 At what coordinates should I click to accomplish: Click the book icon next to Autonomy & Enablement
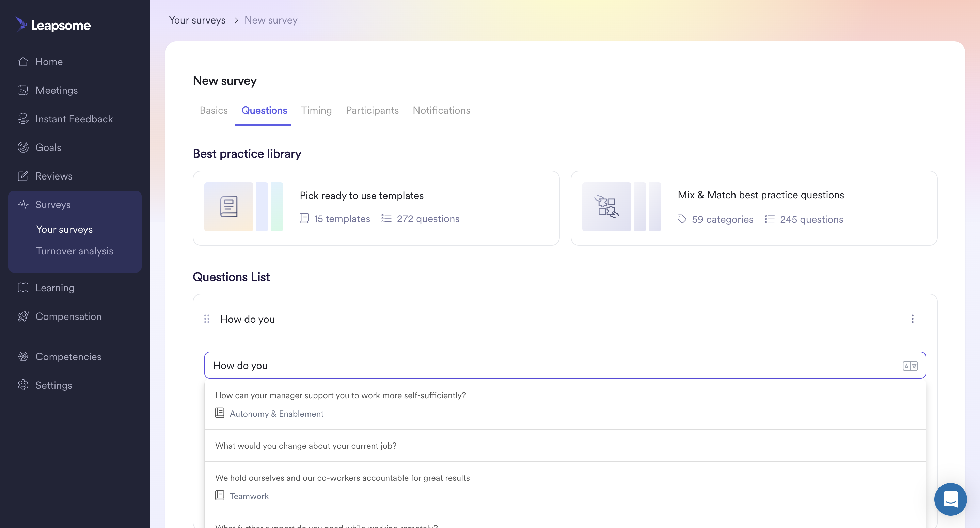(x=220, y=413)
